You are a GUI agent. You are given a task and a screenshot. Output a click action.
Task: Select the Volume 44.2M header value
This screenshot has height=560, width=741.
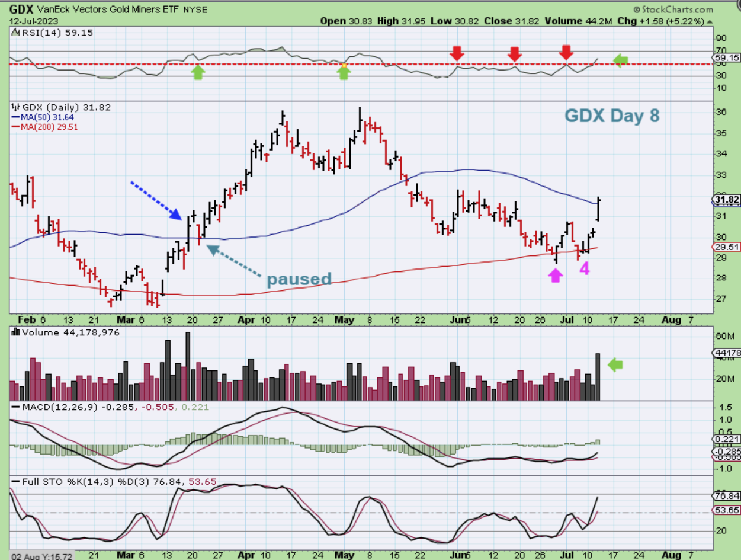(x=579, y=21)
